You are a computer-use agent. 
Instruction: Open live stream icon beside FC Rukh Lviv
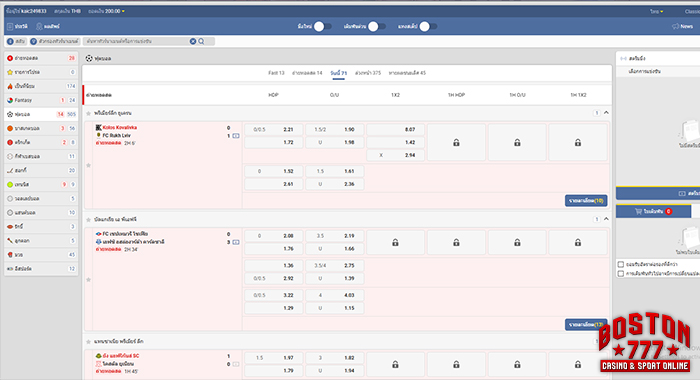tap(236, 136)
